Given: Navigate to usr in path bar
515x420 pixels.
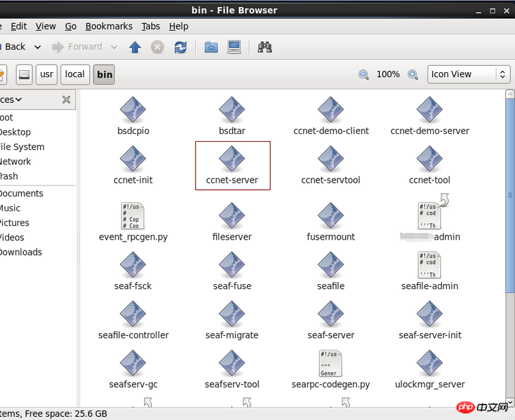Looking at the screenshot, I should tap(46, 75).
